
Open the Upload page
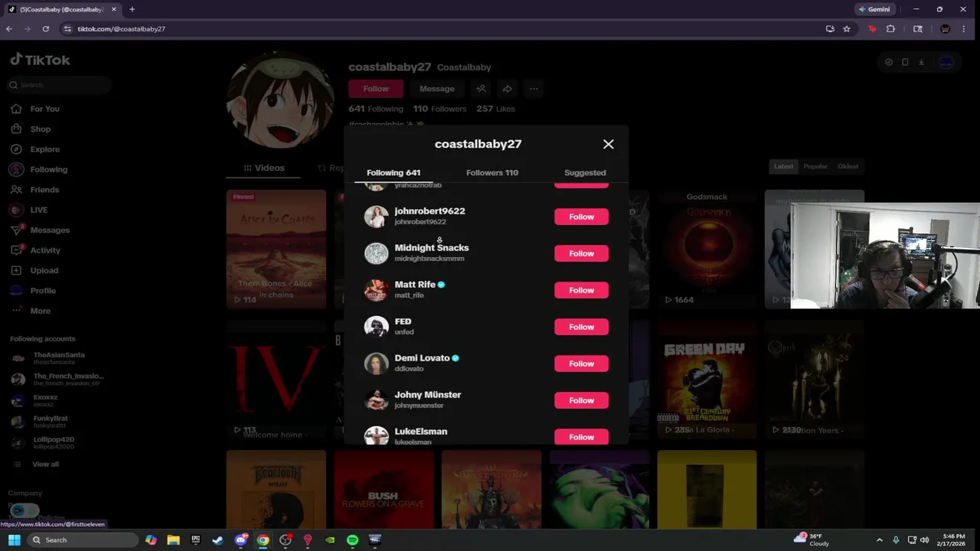[44, 270]
